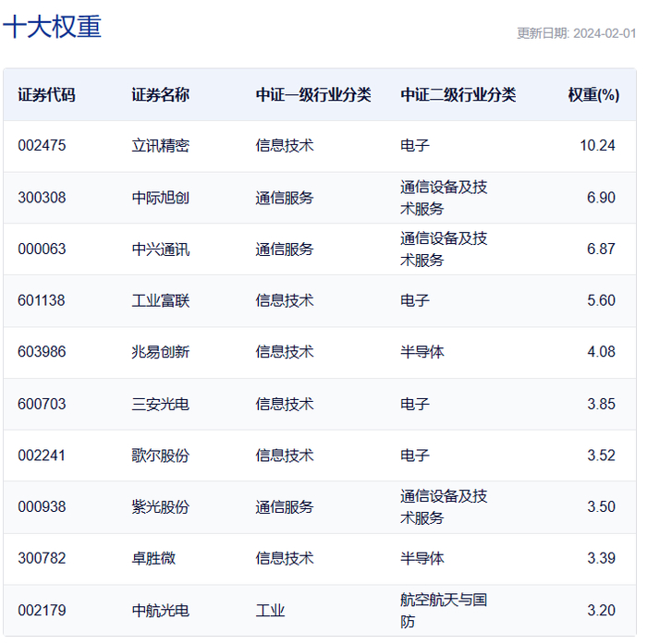Click weight value 4.08

coord(601,352)
